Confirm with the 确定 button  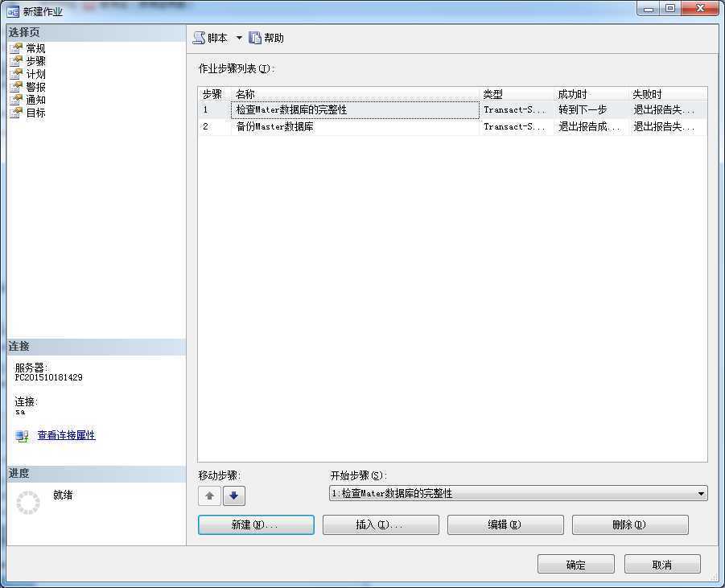[576, 565]
